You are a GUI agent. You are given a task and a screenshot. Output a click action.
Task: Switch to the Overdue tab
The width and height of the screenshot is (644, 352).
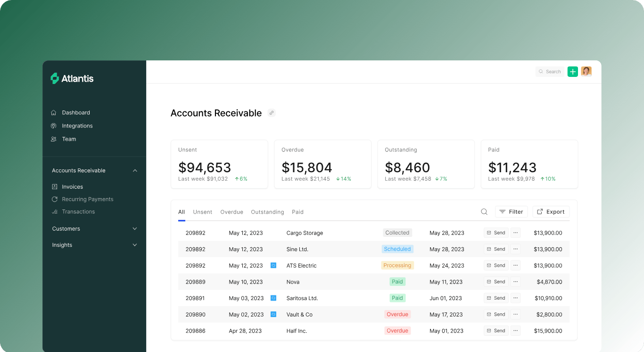coord(231,212)
